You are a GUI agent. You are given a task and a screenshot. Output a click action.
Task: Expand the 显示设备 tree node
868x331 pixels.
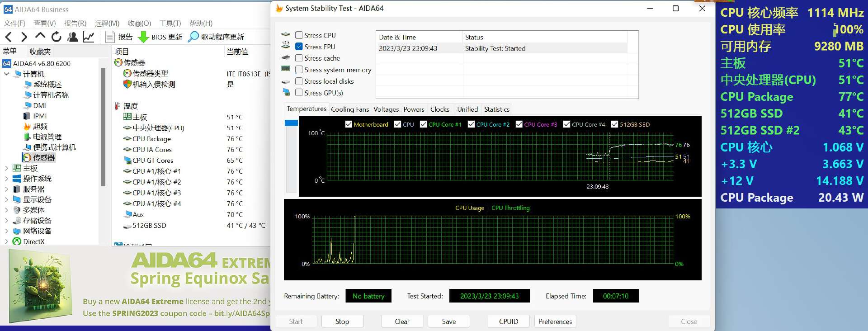[6, 199]
